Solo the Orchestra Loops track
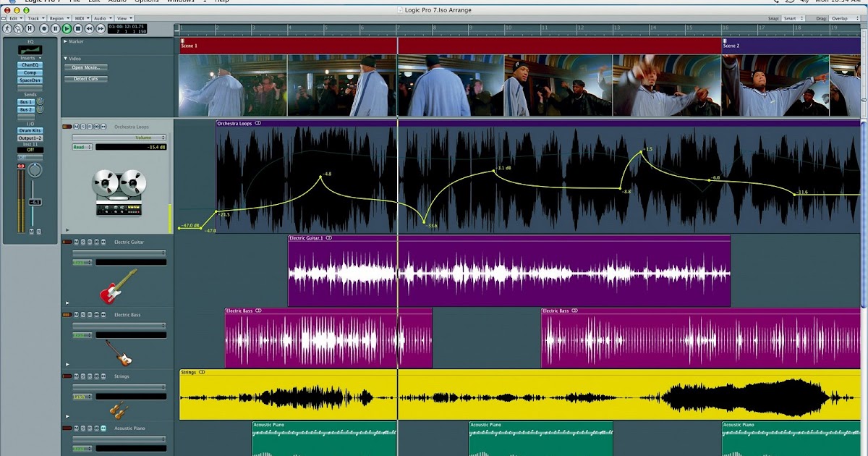868x456 pixels. pos(82,127)
